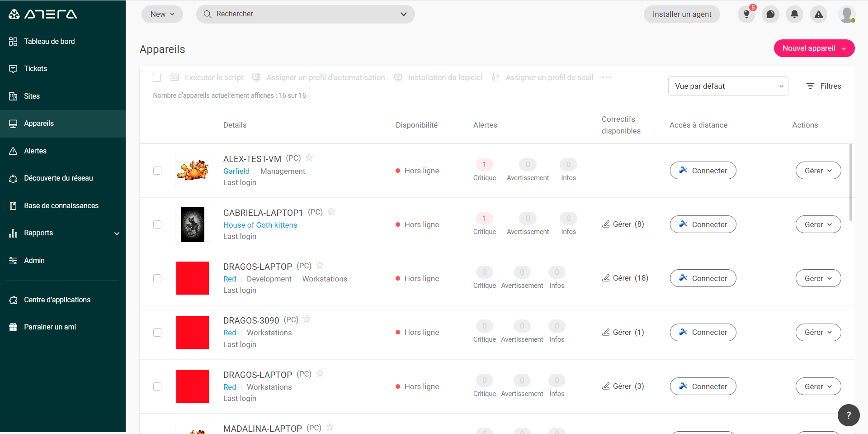Select the GABRIELA-LAPTOP1 checkbox
This screenshot has width=868, height=434.
(157, 224)
